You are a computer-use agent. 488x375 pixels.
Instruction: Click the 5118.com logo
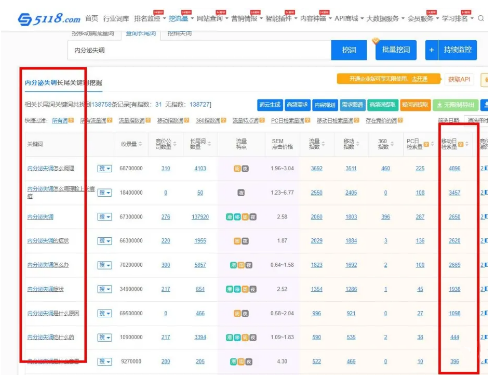[49, 19]
